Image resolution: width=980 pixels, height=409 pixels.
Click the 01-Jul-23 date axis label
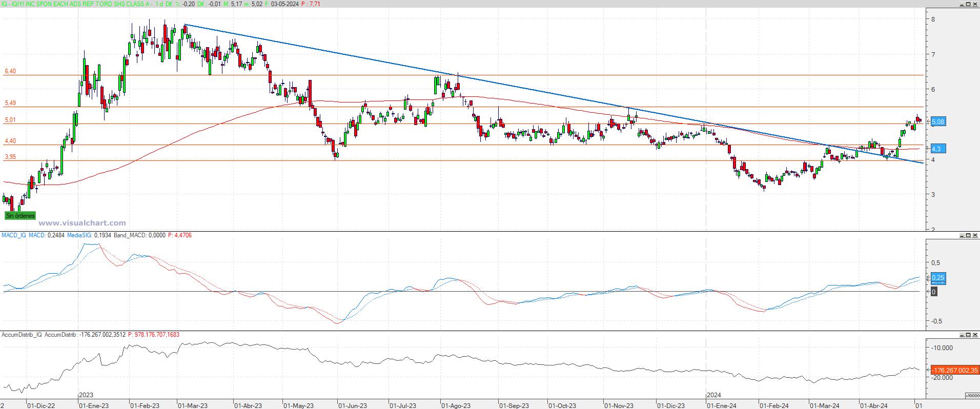[402, 405]
